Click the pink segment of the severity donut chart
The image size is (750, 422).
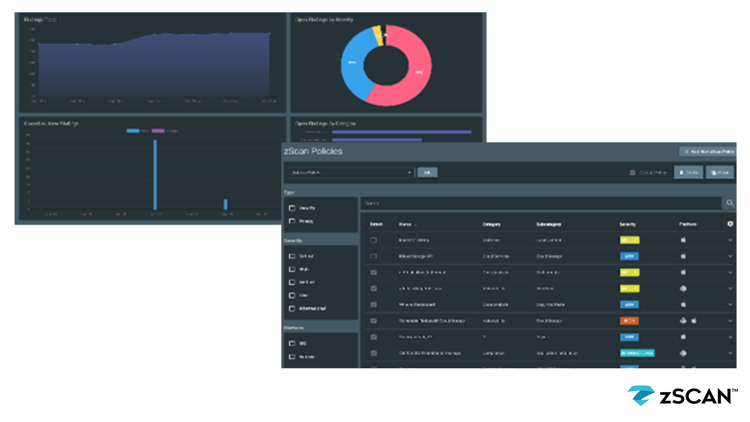(418, 72)
